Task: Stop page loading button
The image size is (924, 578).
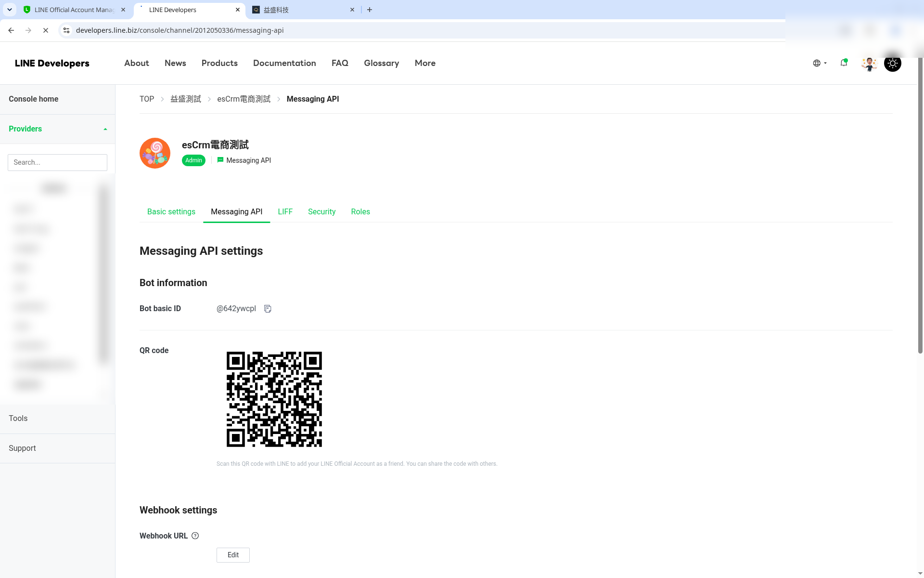Action: pos(46,30)
